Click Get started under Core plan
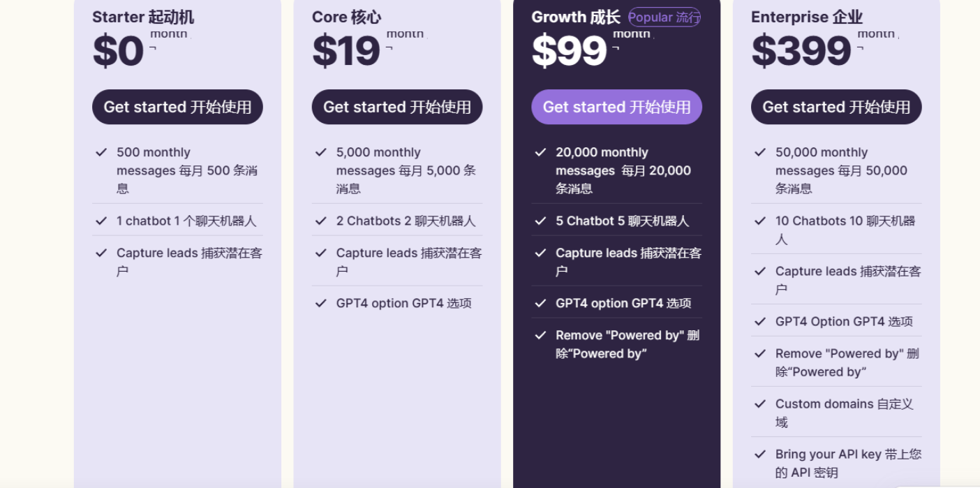Screen dimensions: 980x488 click(396, 107)
